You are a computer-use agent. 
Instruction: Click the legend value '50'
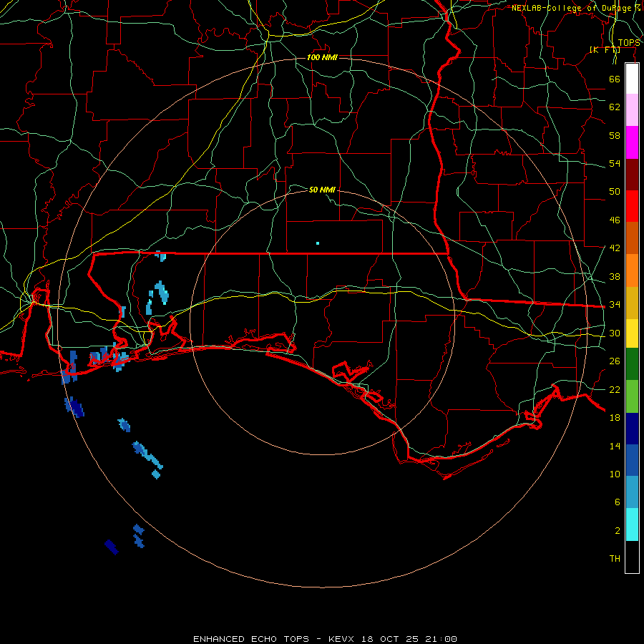(615, 192)
